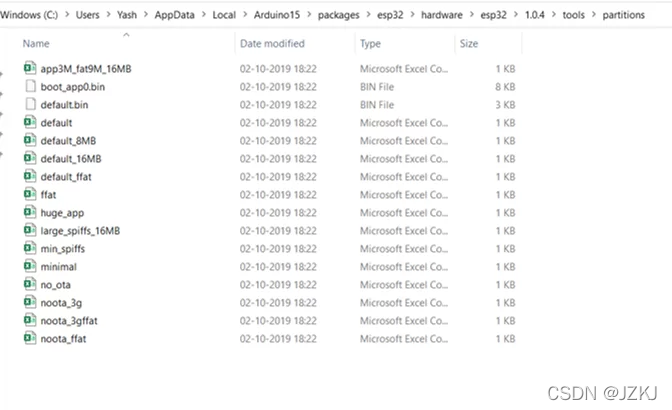Select the file name minimal

point(58,267)
